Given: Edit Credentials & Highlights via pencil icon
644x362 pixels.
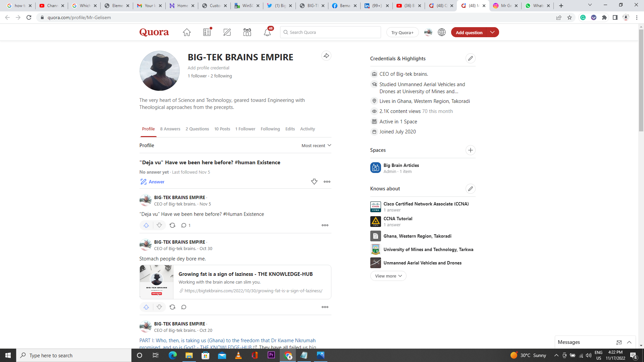Looking at the screenshot, I should coord(470,58).
